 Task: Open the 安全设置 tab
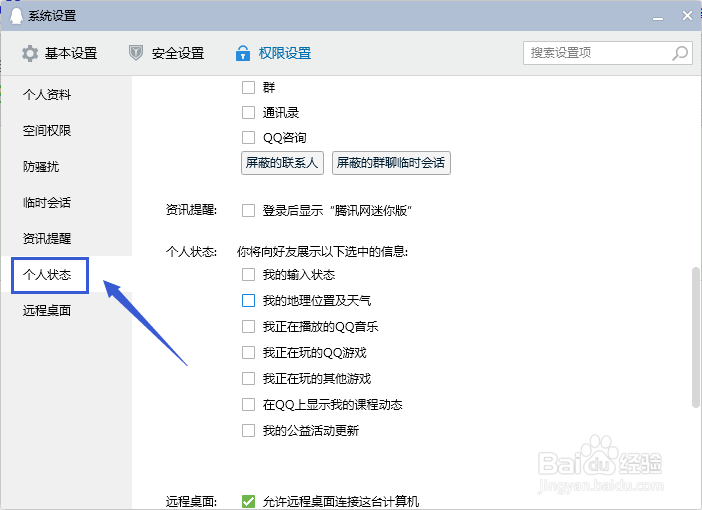pyautogui.click(x=167, y=53)
